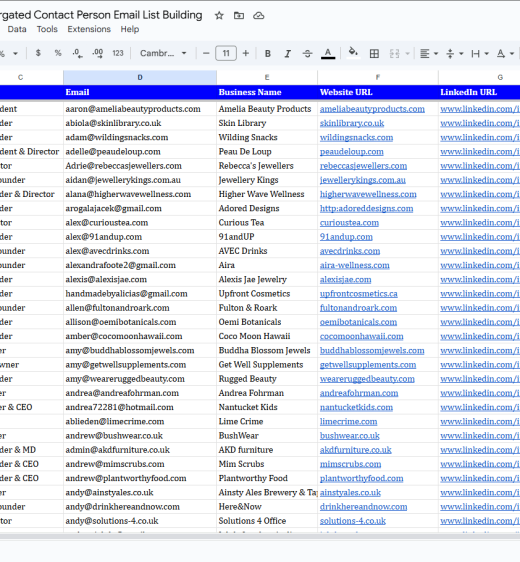520x562 pixels.
Task: Select cell ablieden@limecrime.com
Action: [x=140, y=422]
